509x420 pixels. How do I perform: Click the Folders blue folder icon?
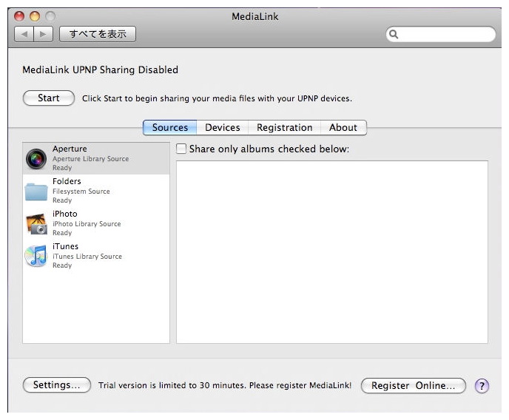[x=36, y=192]
